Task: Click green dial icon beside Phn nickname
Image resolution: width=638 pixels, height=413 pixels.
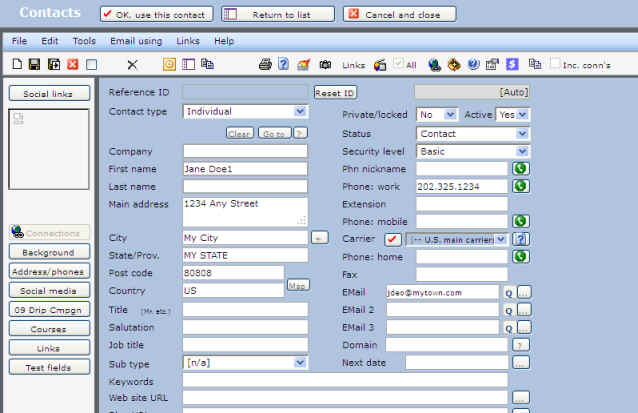Action: 520,168
